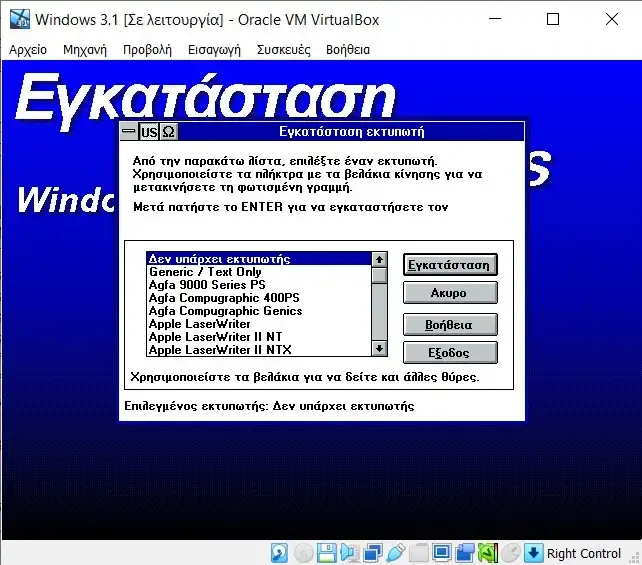Click the recording status icon
Screen dimensions: 642x565
coord(465,553)
